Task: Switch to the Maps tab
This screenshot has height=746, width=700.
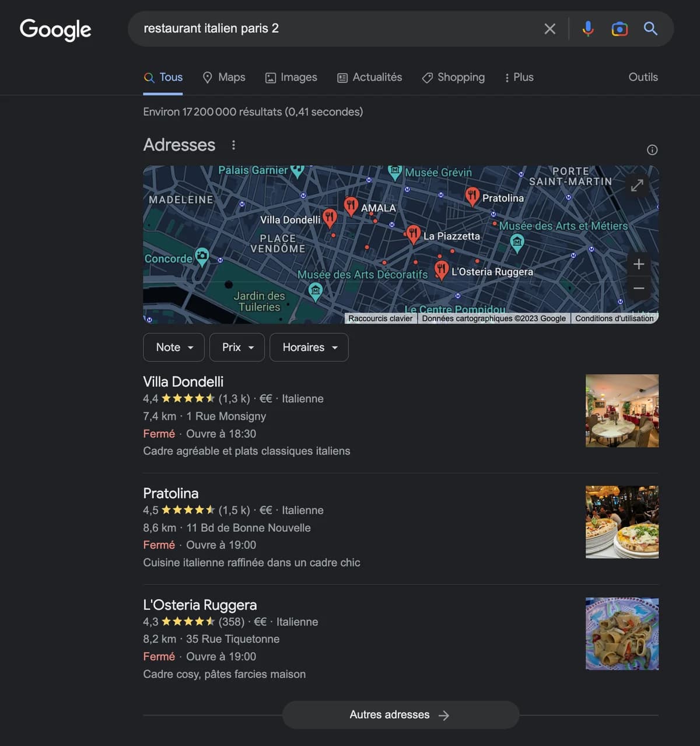Action: 223,77
